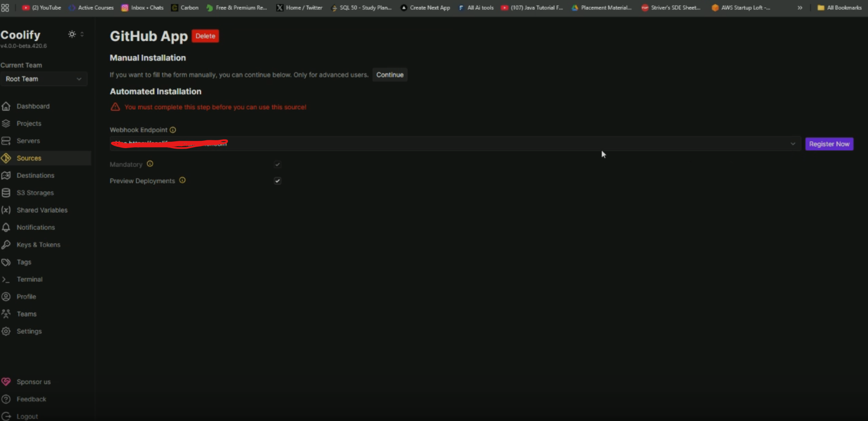This screenshot has height=421, width=868.
Task: Expand the Webhook Endpoint dropdown arrow
Action: pos(793,144)
